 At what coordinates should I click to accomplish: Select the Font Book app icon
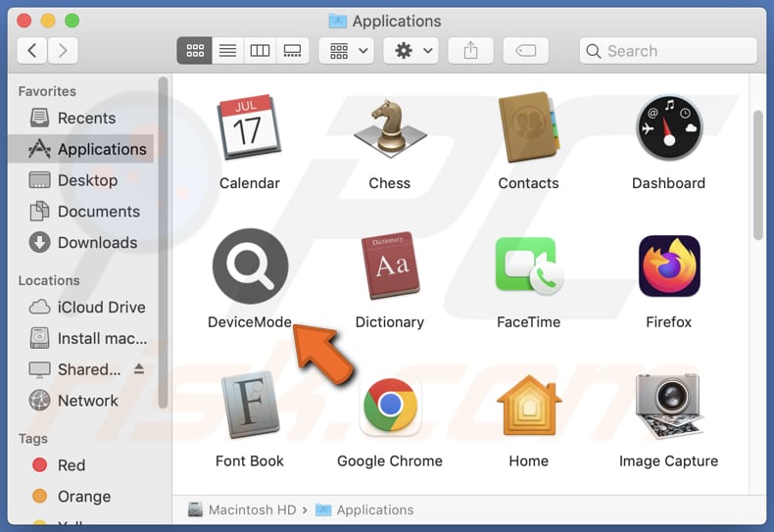(250, 405)
